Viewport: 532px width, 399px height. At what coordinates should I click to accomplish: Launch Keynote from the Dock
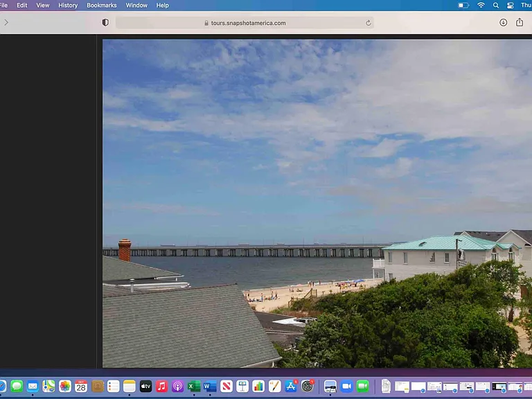242,386
